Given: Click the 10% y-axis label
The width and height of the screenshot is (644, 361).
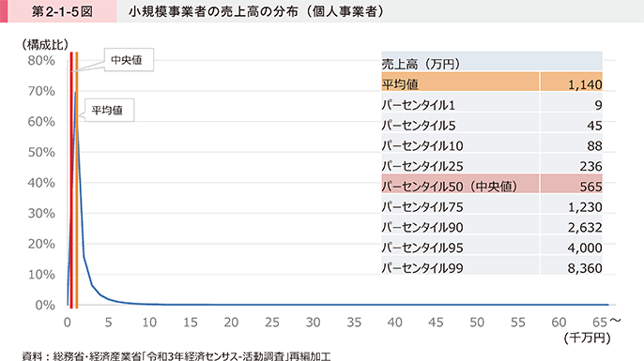Looking at the screenshot, I should click(x=41, y=275).
